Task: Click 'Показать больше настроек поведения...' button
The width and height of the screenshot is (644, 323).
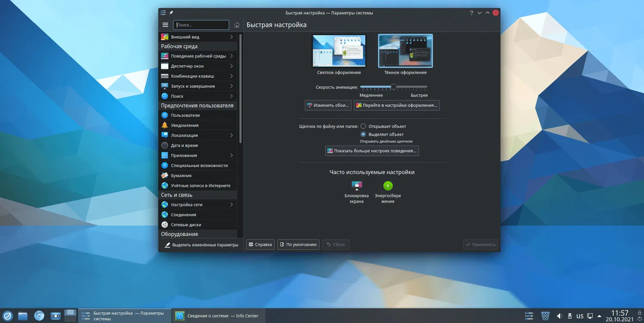Action: pos(372,151)
